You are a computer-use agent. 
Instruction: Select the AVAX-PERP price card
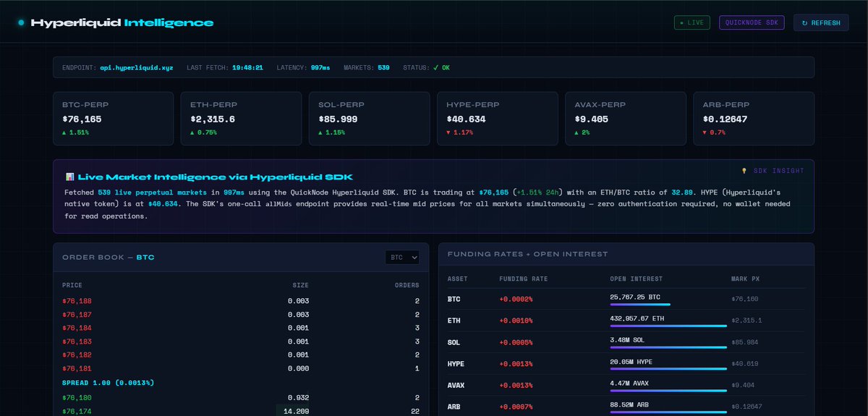625,118
